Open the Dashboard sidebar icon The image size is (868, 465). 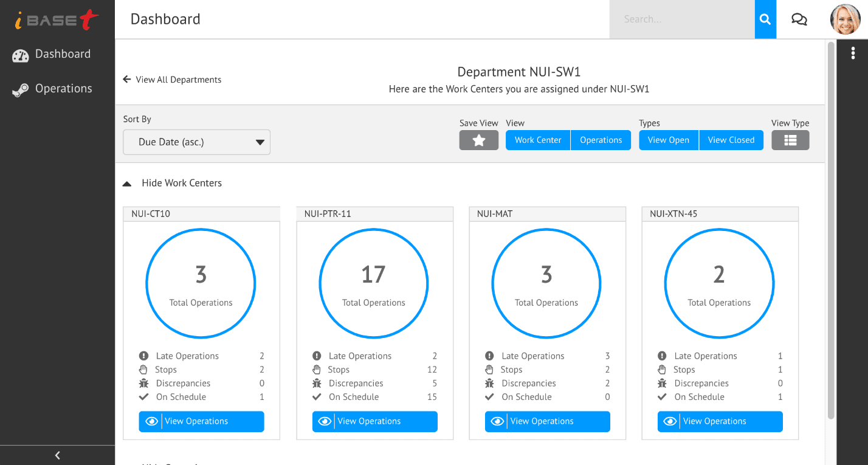20,54
